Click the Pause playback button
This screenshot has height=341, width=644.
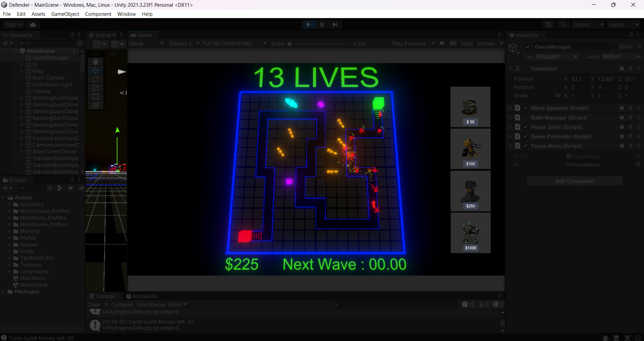[322, 25]
